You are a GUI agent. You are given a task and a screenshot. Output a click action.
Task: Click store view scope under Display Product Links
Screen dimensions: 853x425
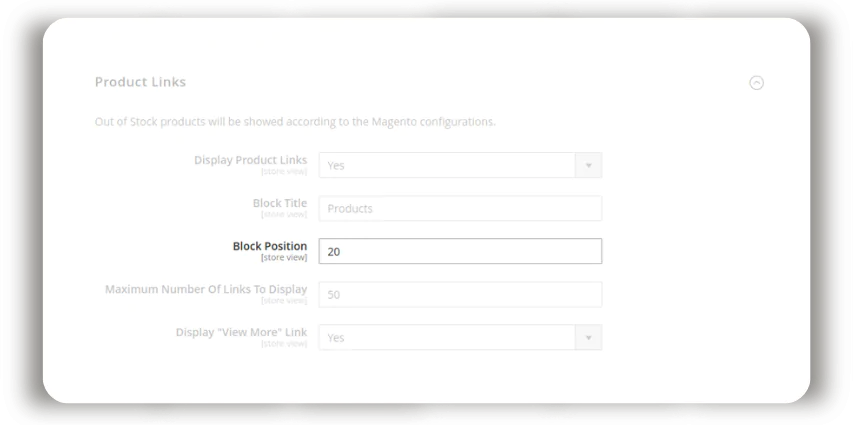coord(284,172)
